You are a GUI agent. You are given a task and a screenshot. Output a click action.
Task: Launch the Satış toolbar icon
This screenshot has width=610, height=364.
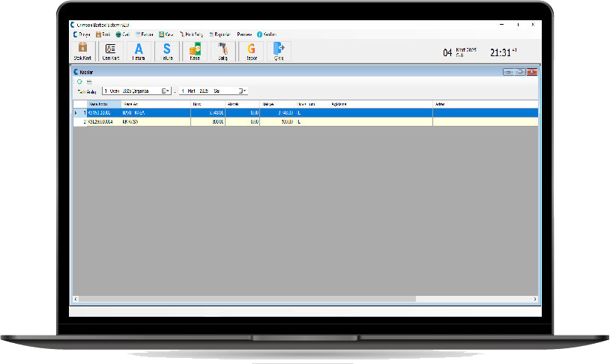223,50
